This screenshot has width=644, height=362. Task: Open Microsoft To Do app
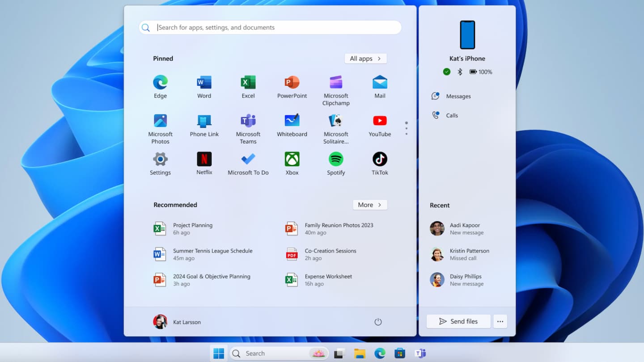(x=248, y=160)
